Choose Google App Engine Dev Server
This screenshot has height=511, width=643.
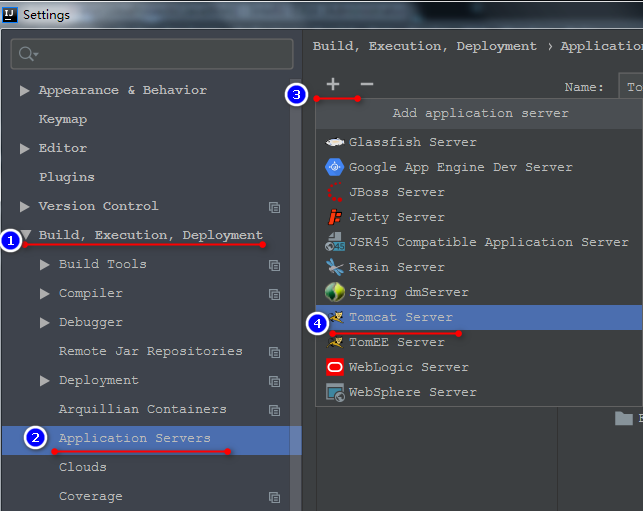coord(479,167)
